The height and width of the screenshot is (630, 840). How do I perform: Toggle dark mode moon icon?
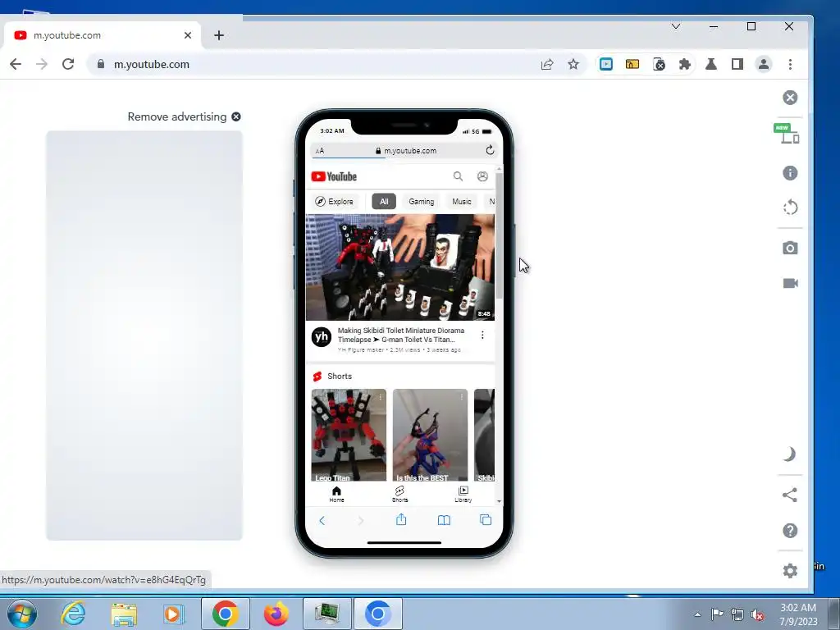(789, 454)
